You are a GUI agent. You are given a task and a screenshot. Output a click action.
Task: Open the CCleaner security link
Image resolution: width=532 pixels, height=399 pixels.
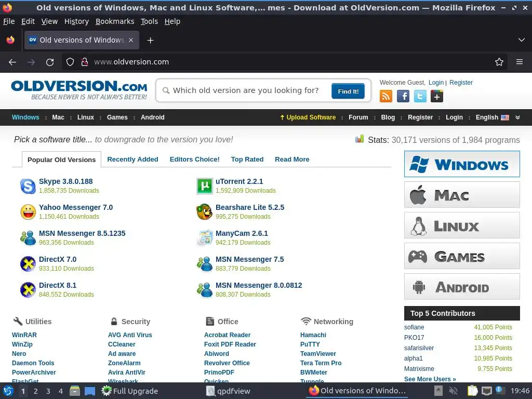click(x=122, y=344)
